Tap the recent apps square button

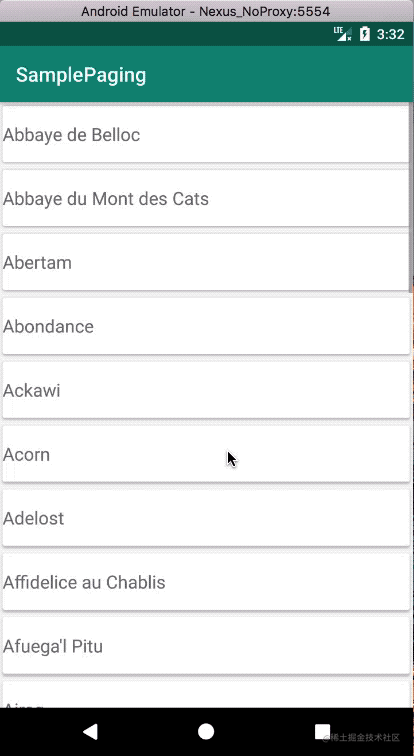tap(322, 731)
